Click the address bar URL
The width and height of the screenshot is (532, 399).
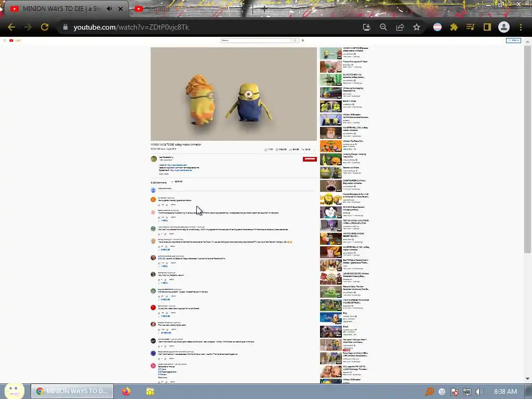[x=131, y=27]
